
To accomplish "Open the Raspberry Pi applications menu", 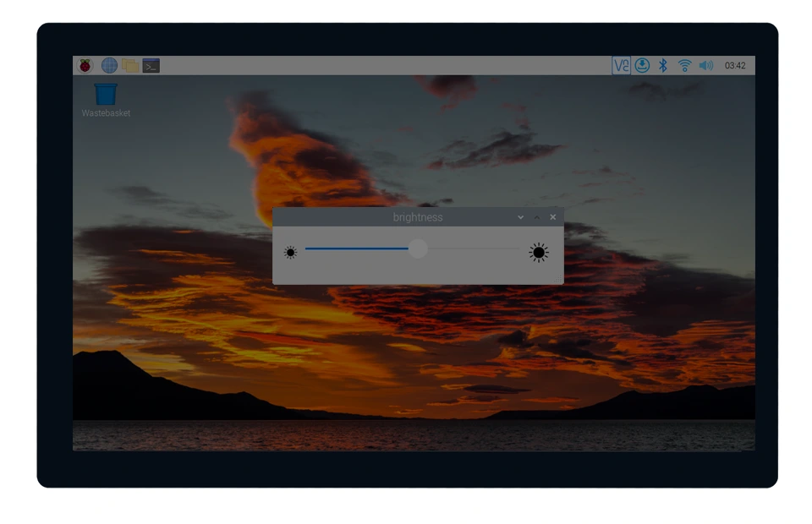I will tap(85, 65).
